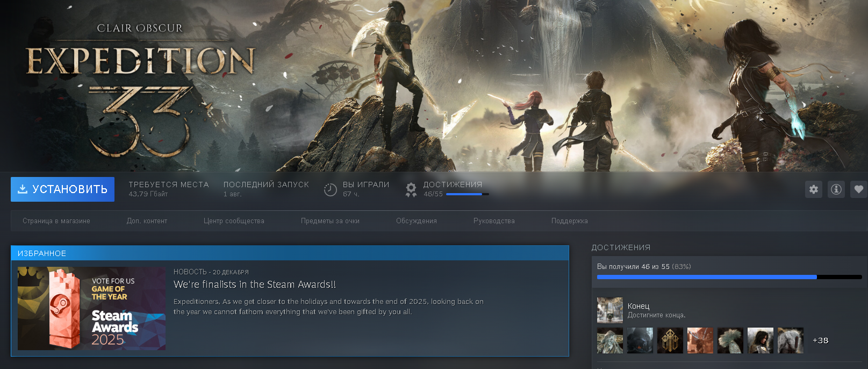This screenshot has height=369, width=868.
Task: Open the Конец achievement icon
Action: [x=610, y=310]
